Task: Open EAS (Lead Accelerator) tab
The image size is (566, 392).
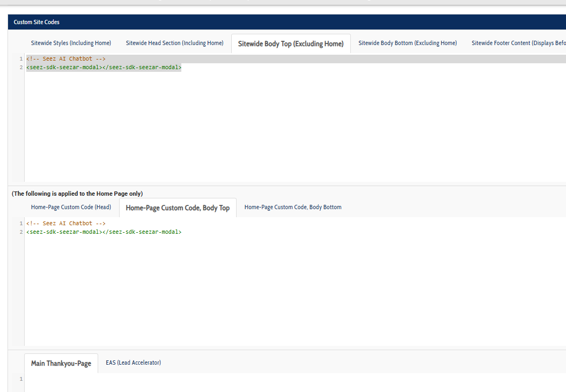Action: [133, 363]
